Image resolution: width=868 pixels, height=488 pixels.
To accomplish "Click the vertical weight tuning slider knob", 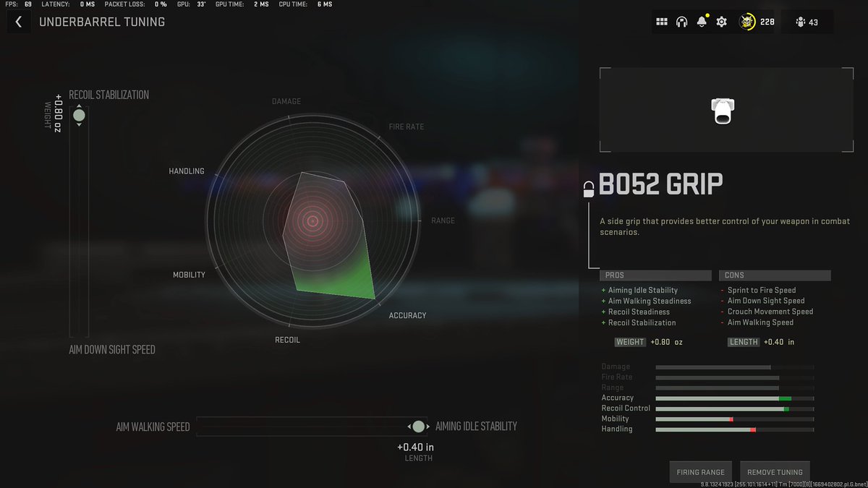I will (x=79, y=116).
